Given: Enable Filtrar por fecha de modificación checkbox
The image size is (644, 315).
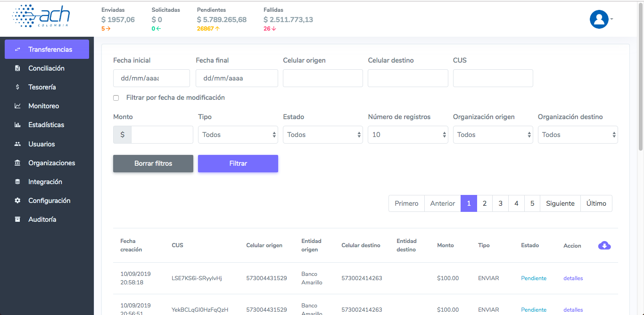Looking at the screenshot, I should click(x=116, y=98).
